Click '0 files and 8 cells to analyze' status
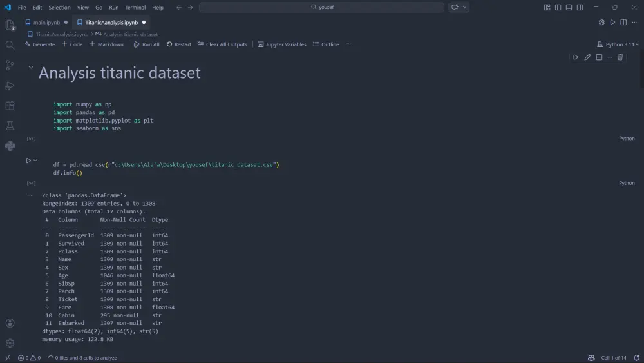The width and height of the screenshot is (644, 363). pos(82,358)
